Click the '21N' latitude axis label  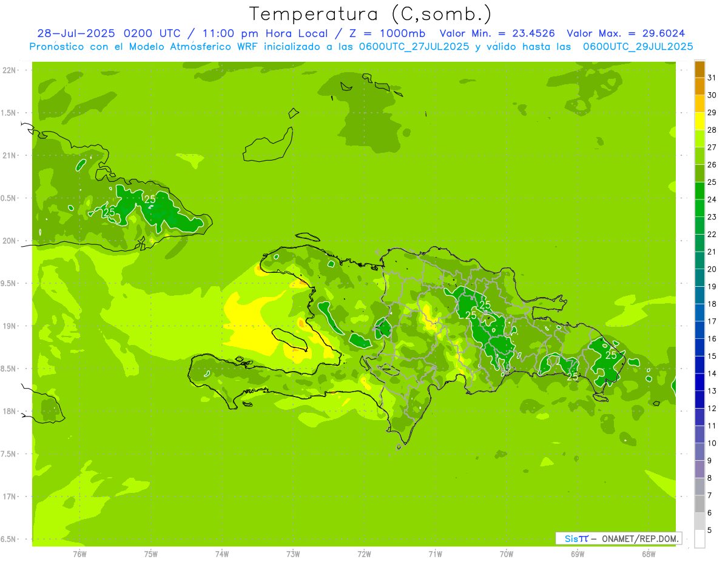pyautogui.click(x=9, y=156)
